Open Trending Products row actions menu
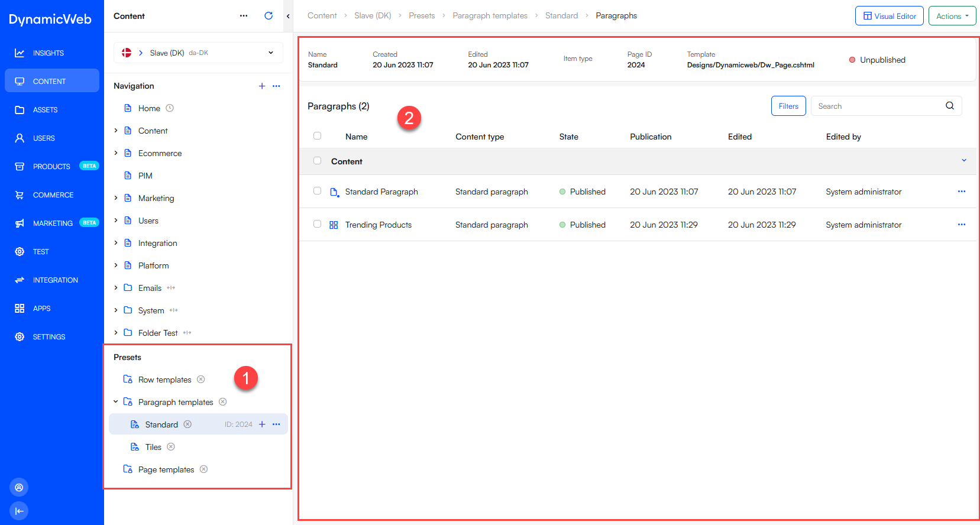Viewport: 980px width, 525px height. point(962,225)
